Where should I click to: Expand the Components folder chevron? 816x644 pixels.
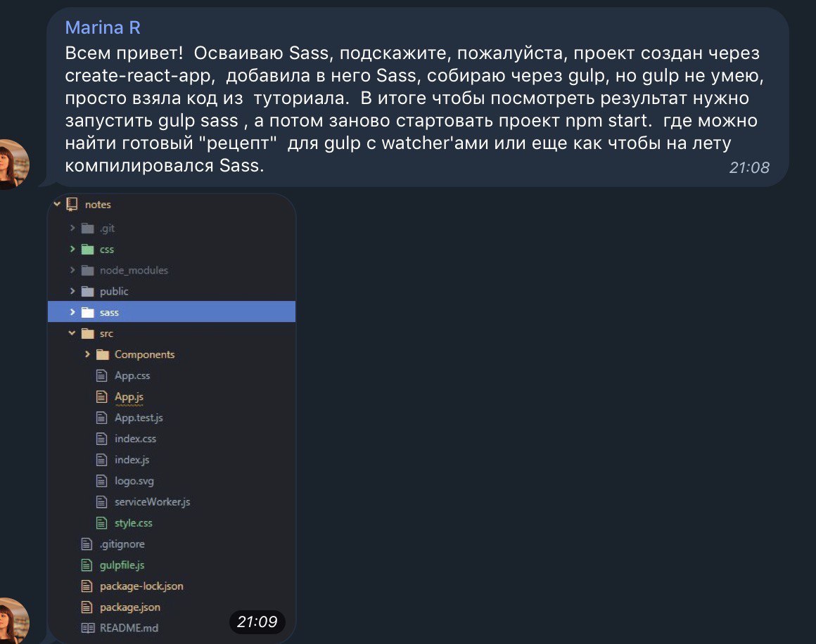(87, 354)
